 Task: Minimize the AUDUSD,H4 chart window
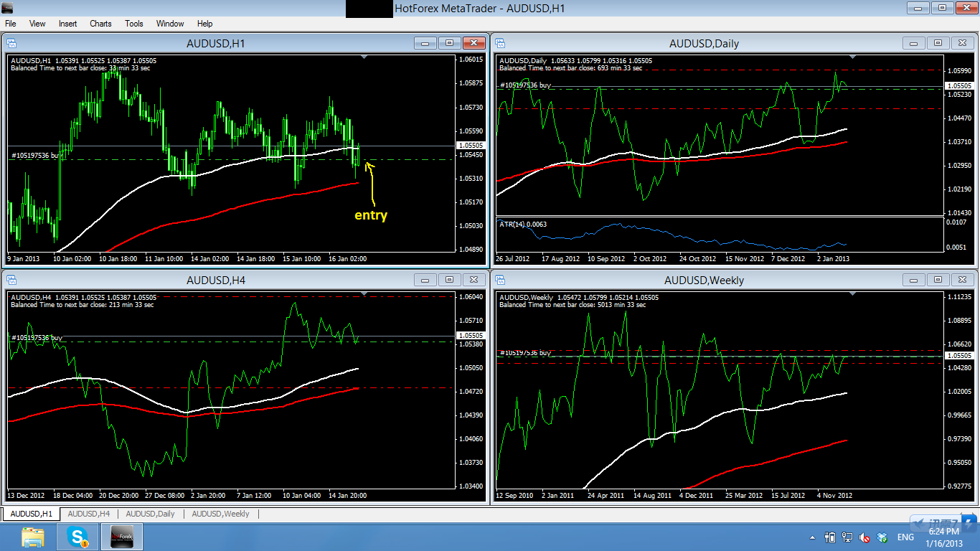425,280
